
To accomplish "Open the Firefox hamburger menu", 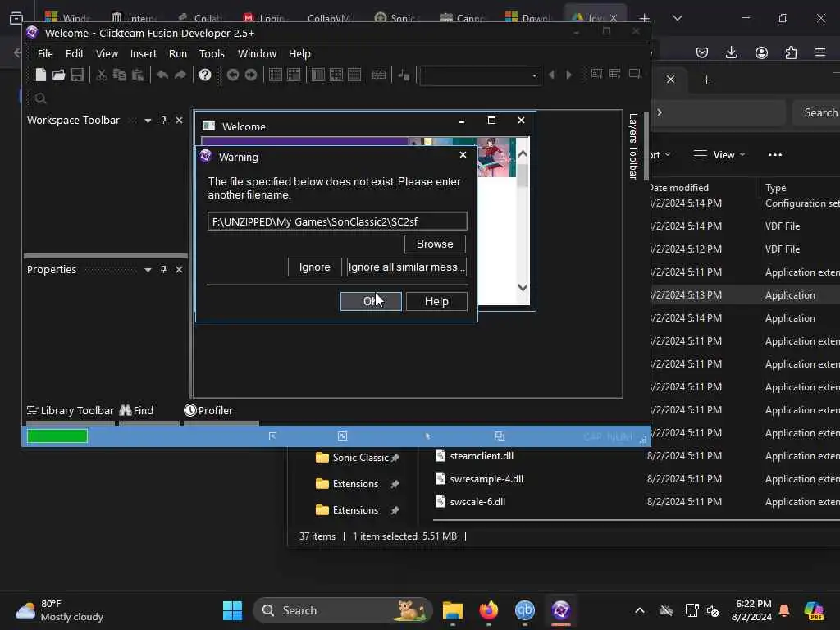I will pos(820,52).
